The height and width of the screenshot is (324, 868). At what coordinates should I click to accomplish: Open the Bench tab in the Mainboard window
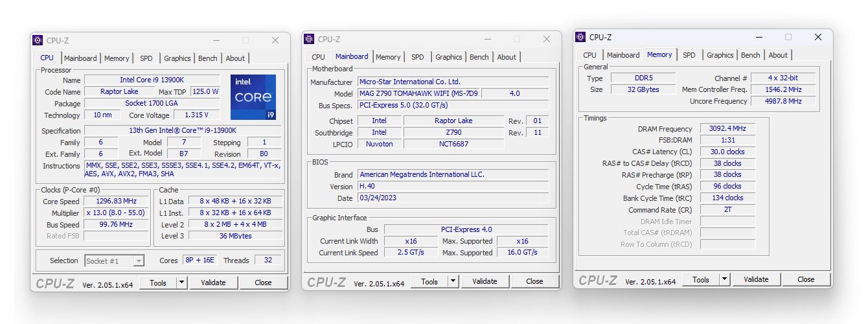click(x=479, y=57)
